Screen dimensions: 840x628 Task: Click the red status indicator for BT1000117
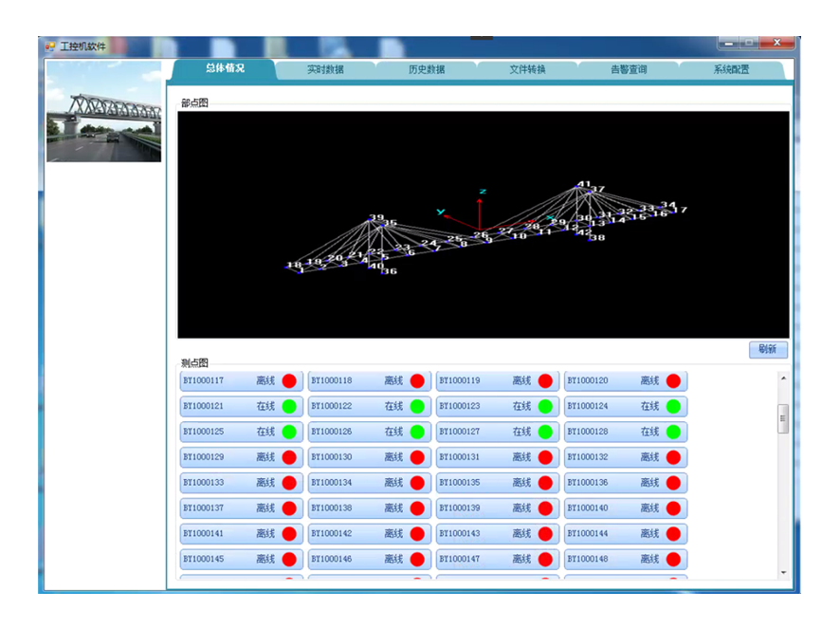[x=289, y=380]
